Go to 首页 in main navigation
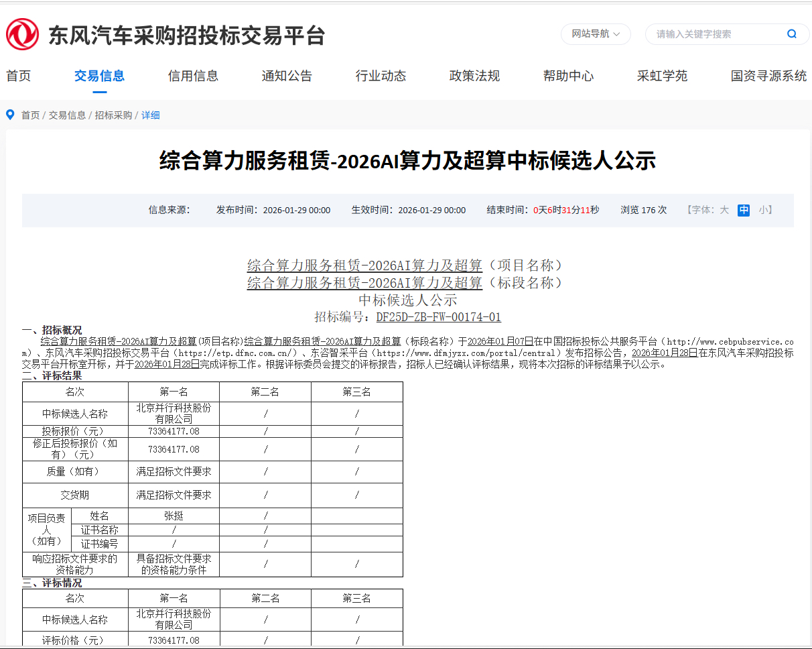The image size is (812, 649). pyautogui.click(x=19, y=76)
